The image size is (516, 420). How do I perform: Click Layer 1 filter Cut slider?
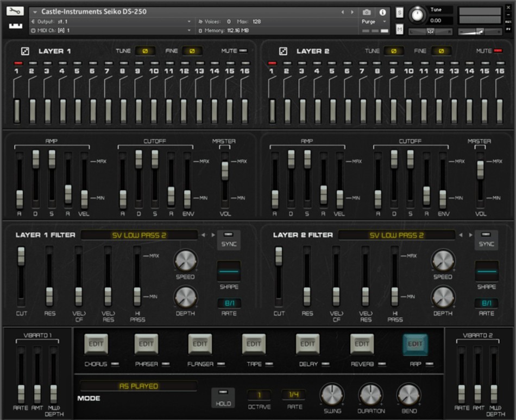tap(21, 256)
